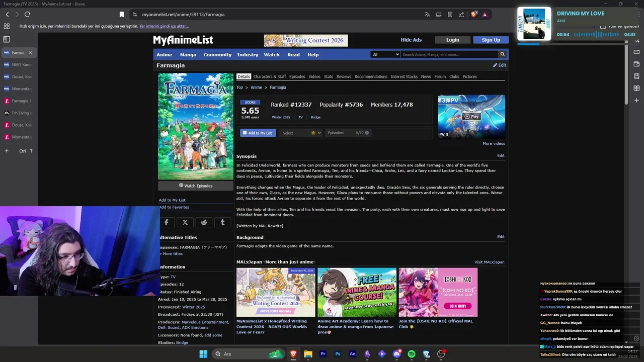
Task: Open the Community menu
Action: (217, 55)
